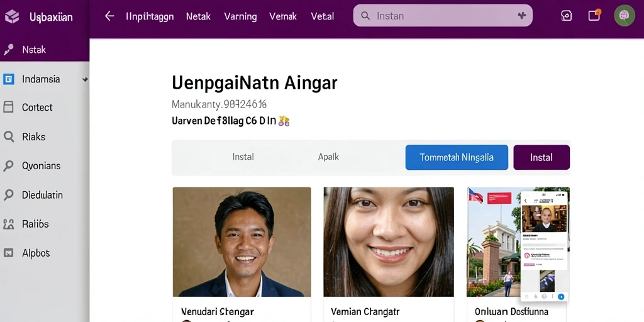
Task: Click the UenpgaiNatn Aingar heading
Action: [x=255, y=82]
